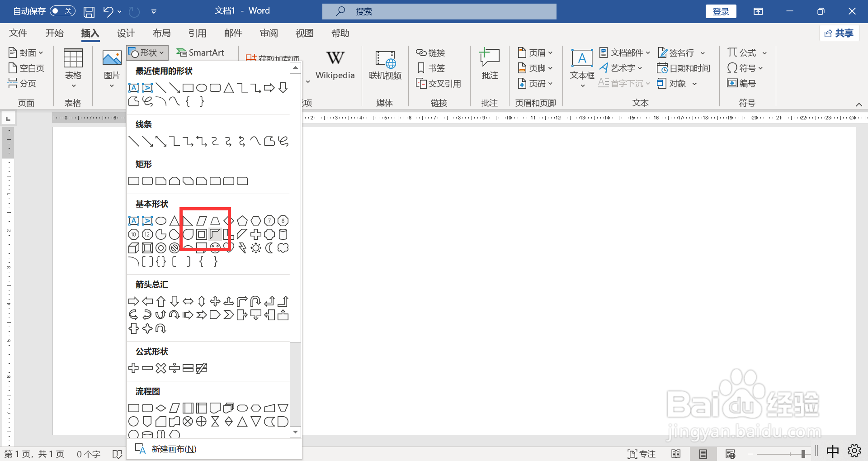Open the word count status
Image resolution: width=868 pixels, height=461 pixels.
click(89, 454)
